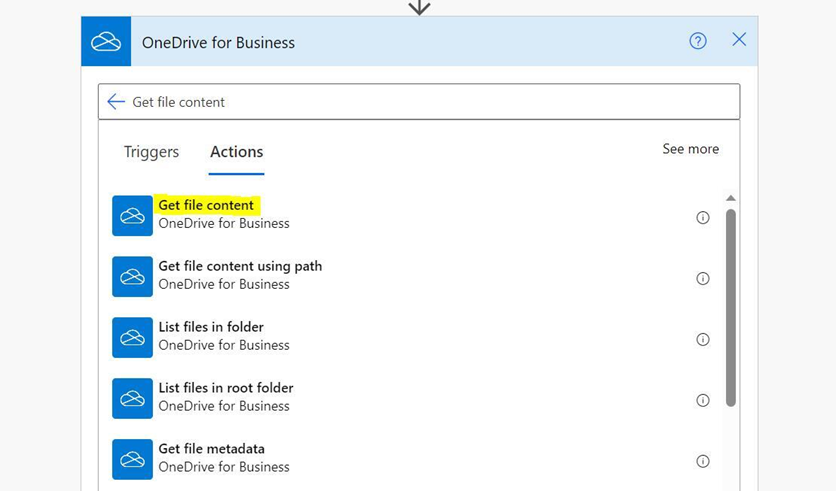Click info icon for Get file content
This screenshot has height=491, width=836.
click(x=703, y=218)
